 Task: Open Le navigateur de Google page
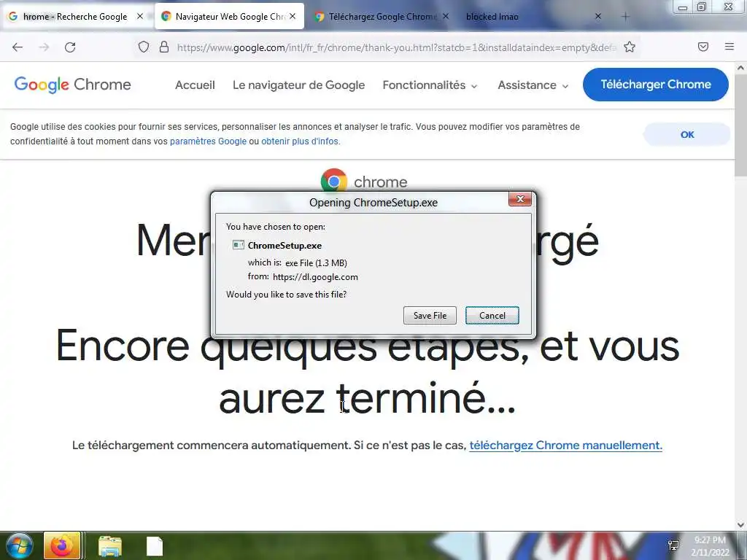298,85
